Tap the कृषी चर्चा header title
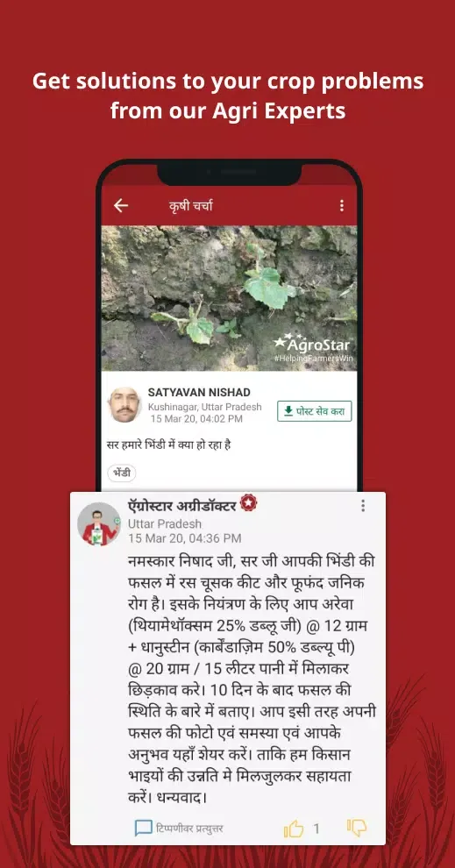 (190, 206)
